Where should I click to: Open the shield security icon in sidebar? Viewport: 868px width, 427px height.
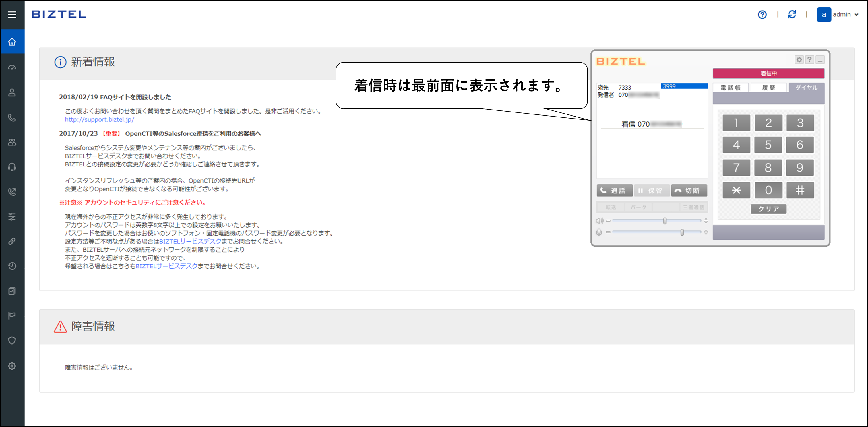click(12, 340)
